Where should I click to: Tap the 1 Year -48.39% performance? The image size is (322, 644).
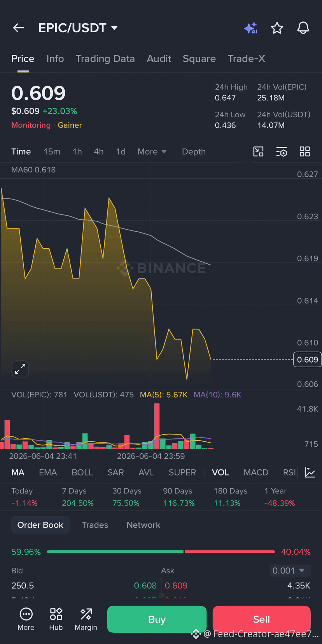[x=280, y=497]
